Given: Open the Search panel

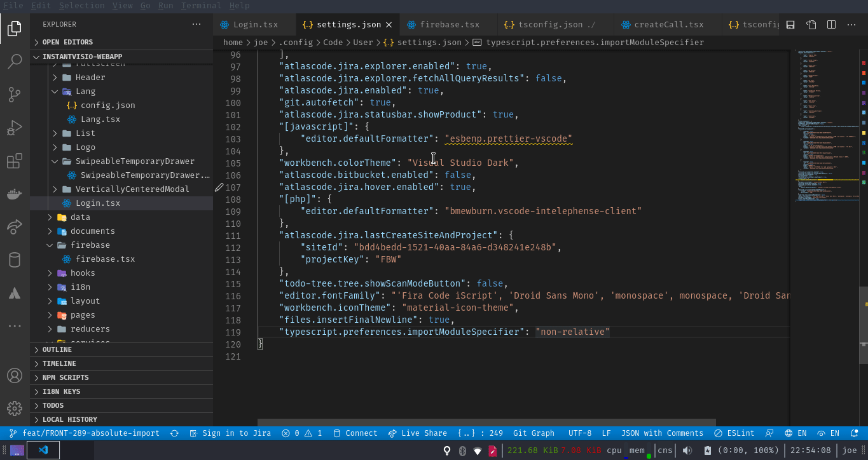Looking at the screenshot, I should pos(14,61).
